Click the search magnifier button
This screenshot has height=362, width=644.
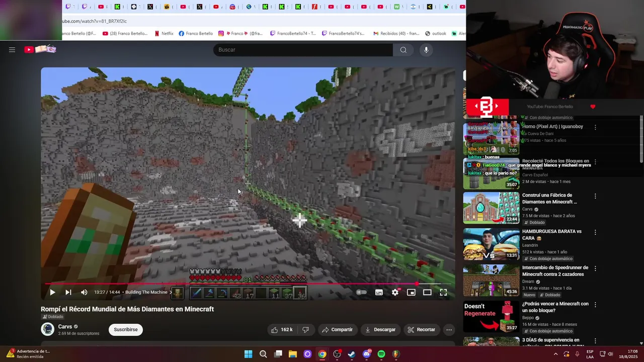(x=403, y=50)
